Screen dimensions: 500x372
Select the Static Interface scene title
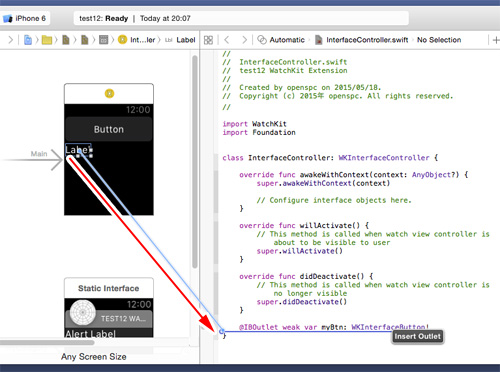[x=109, y=288]
